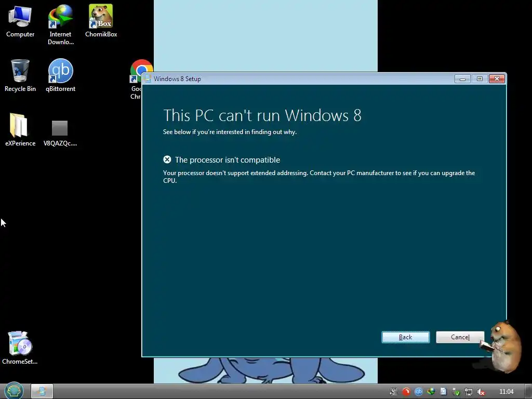Click the error X icon beside processor message
532x399 pixels.
click(x=167, y=159)
